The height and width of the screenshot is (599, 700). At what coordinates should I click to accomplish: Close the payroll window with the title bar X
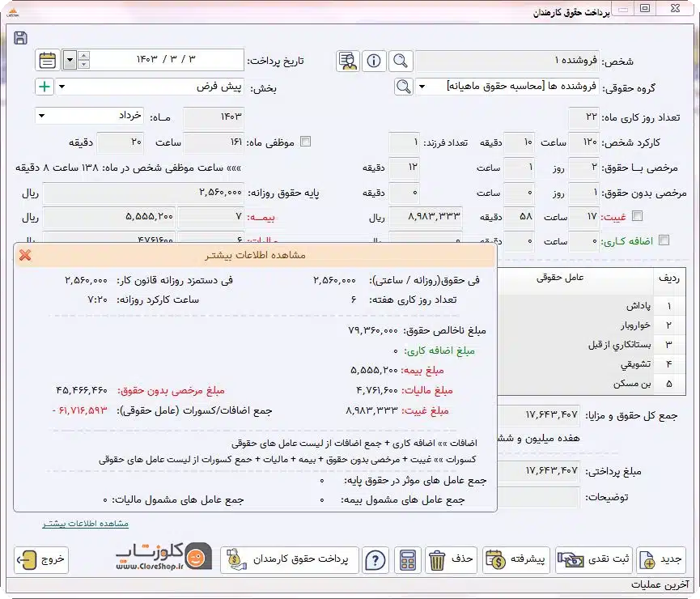pos(676,8)
